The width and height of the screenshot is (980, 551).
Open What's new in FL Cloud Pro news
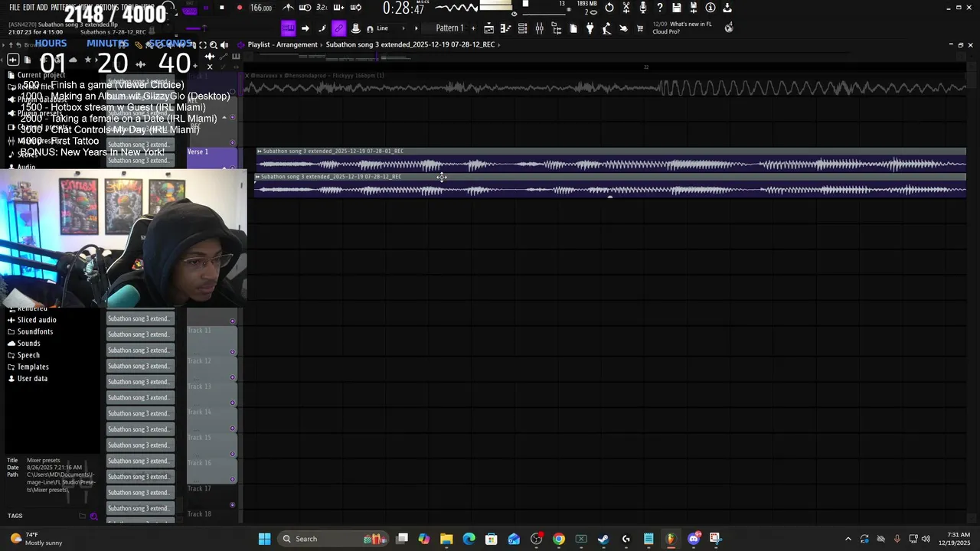(681, 28)
